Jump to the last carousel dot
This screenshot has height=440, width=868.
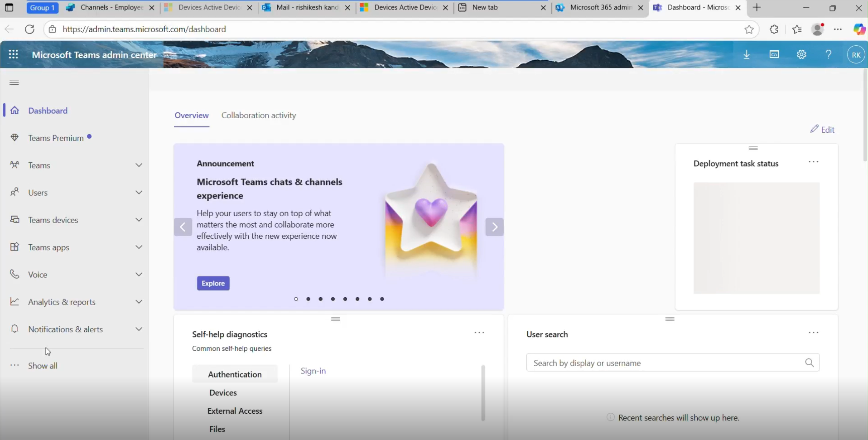[382, 299]
